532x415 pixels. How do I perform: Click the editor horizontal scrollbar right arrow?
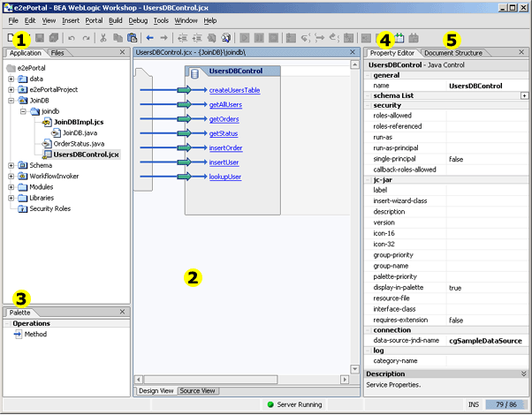pos(345,380)
